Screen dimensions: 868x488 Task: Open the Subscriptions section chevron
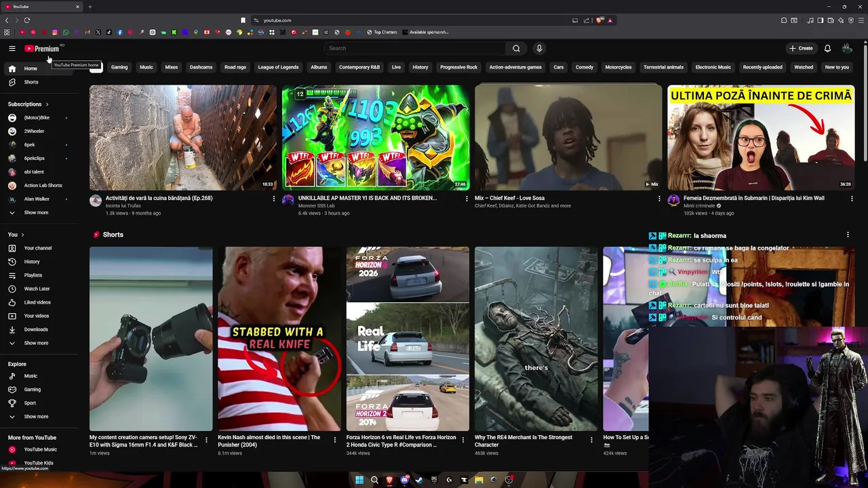click(x=47, y=104)
